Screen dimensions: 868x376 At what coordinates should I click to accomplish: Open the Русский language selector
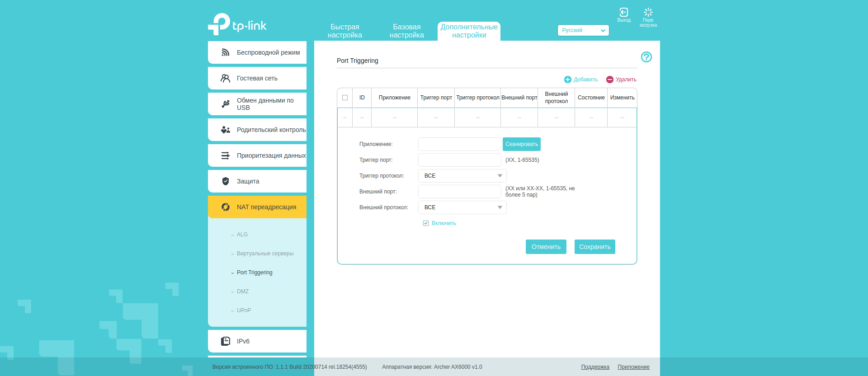coord(583,30)
